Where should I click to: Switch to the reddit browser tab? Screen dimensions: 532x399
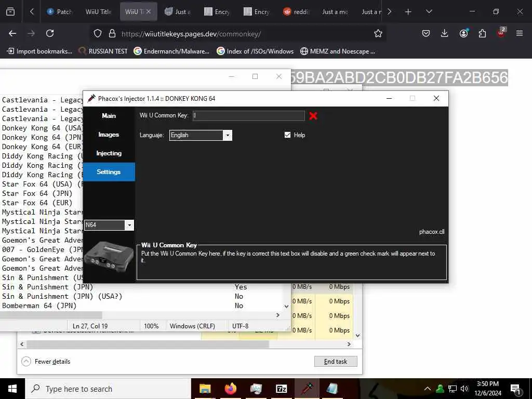point(296,12)
